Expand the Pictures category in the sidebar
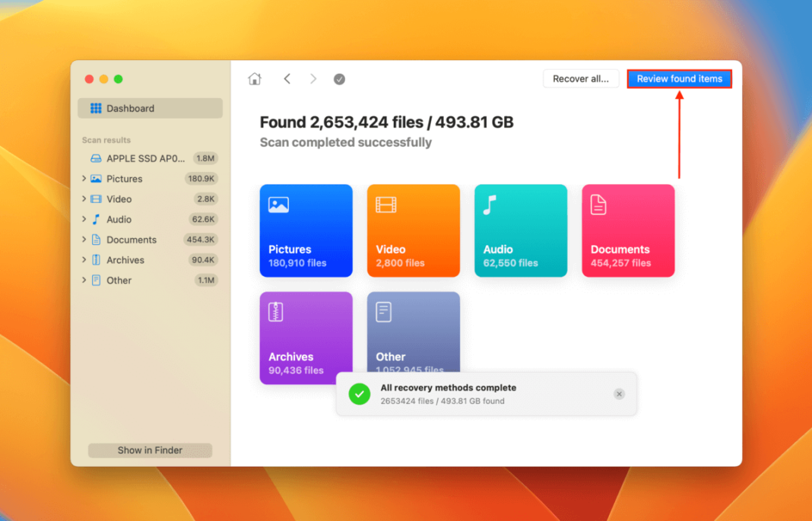Viewport: 812px width, 521px height. [84, 178]
